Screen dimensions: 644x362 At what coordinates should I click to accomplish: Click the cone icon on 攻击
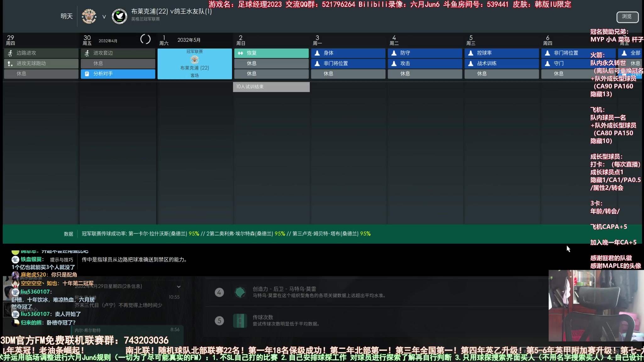pyautogui.click(x=394, y=63)
